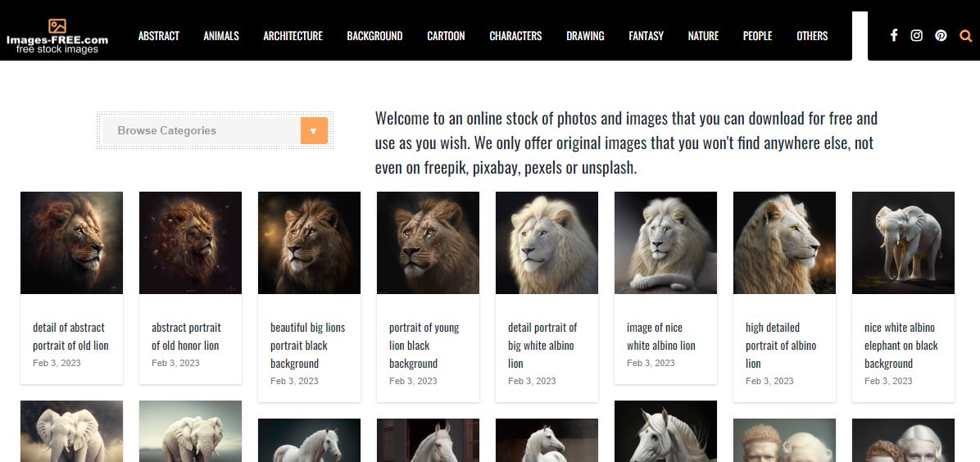
Task: Open the OTHERS menu
Action: pyautogui.click(x=812, y=36)
